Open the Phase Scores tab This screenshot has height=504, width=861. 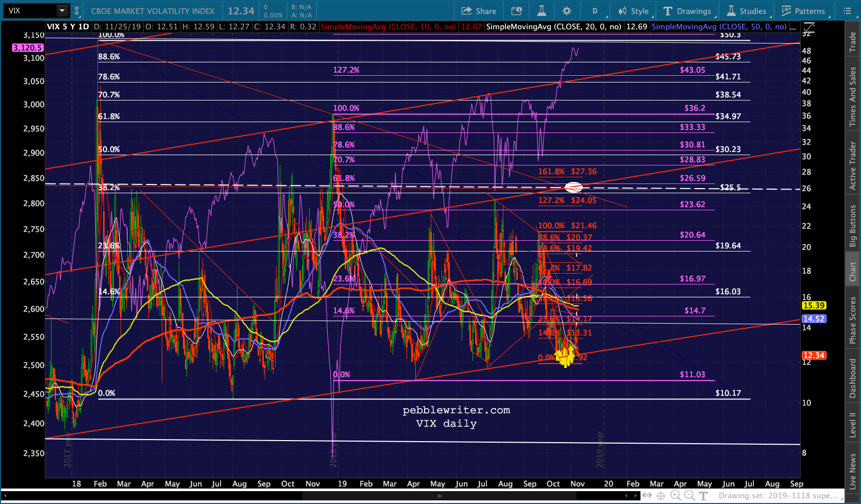853,320
